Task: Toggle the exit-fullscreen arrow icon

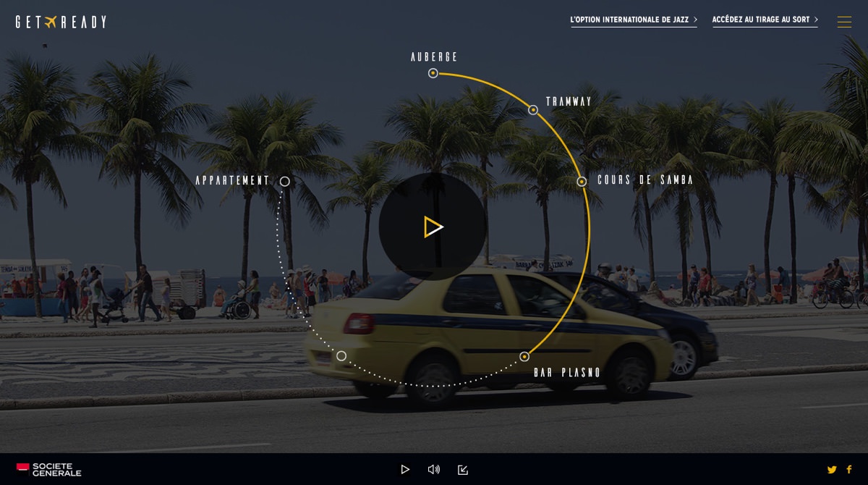Action: coord(463,470)
